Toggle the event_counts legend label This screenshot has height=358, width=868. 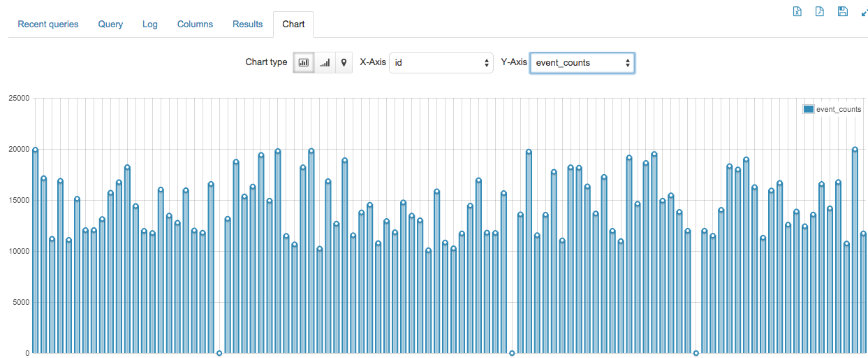pos(839,109)
